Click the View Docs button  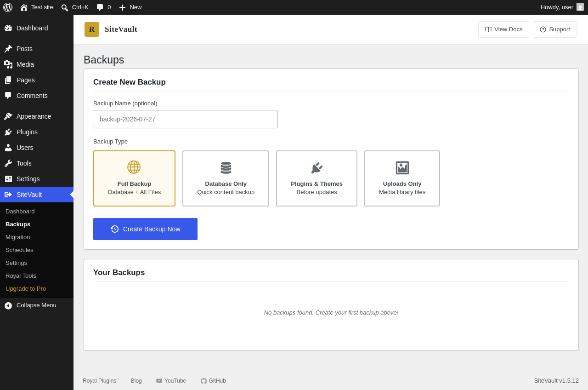[503, 29]
